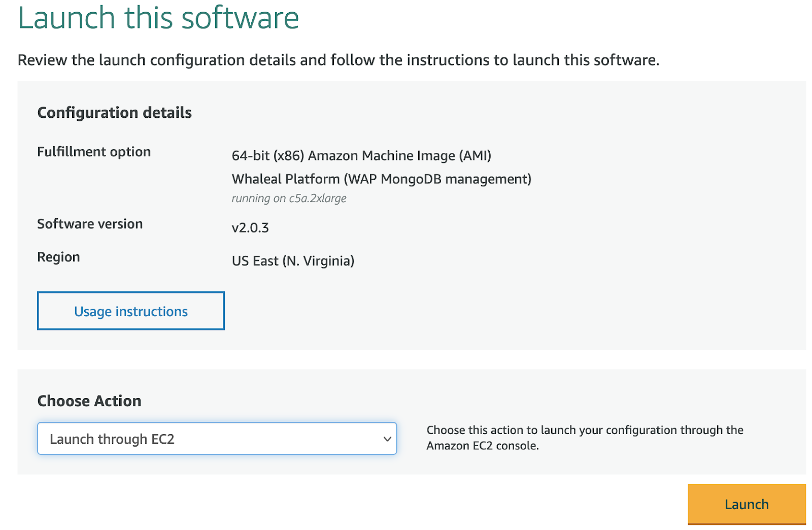Click the 'Choose this action to launch' helper text
Screen dimensions: 812x530
tap(584, 430)
